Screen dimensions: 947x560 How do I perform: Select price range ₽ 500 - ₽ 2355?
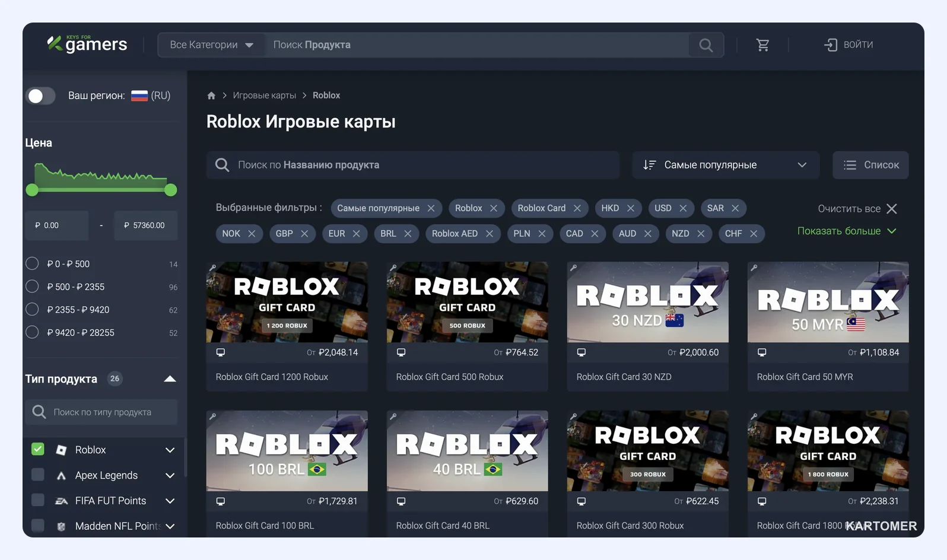click(x=32, y=287)
